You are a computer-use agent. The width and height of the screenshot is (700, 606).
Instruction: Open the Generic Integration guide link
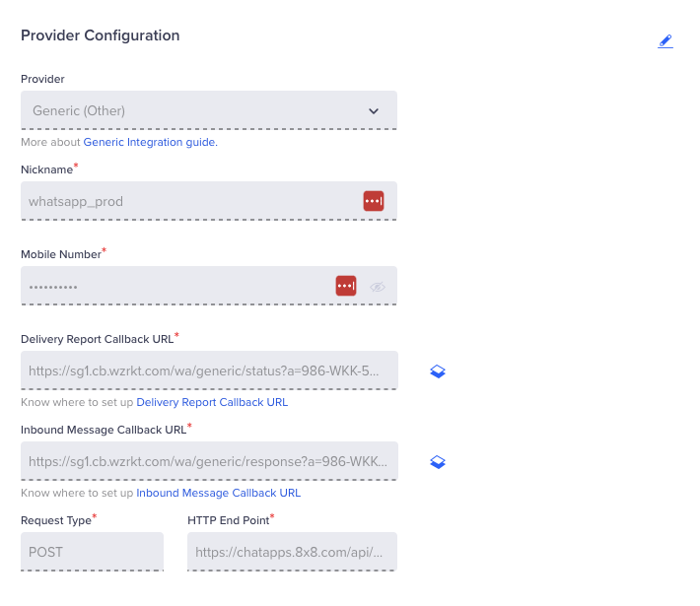click(x=150, y=142)
